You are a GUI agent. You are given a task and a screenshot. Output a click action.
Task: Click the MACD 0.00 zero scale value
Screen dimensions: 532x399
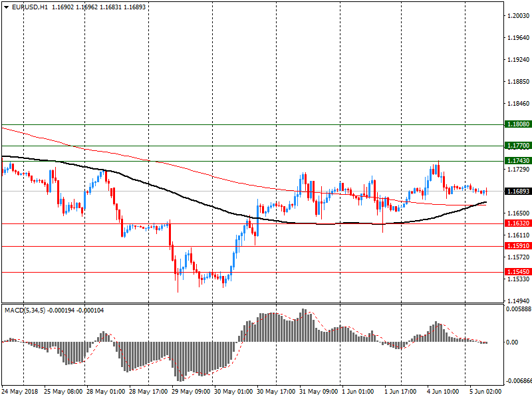click(512, 342)
